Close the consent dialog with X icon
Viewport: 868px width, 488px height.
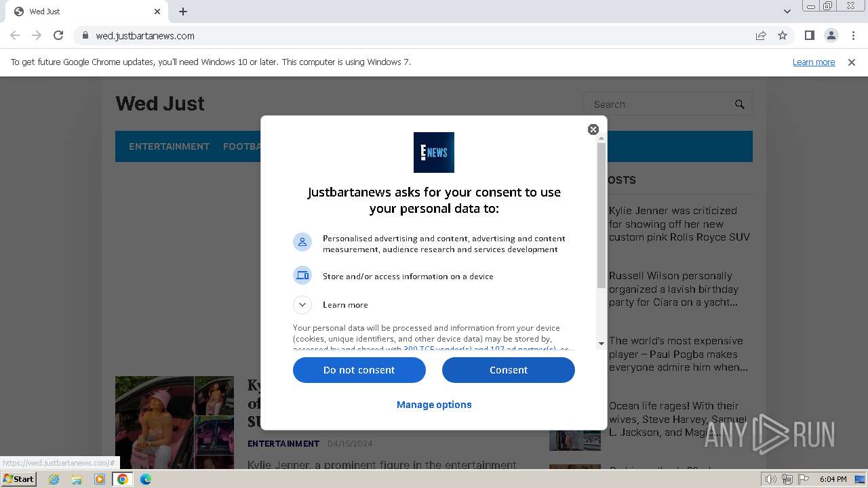[x=593, y=129]
